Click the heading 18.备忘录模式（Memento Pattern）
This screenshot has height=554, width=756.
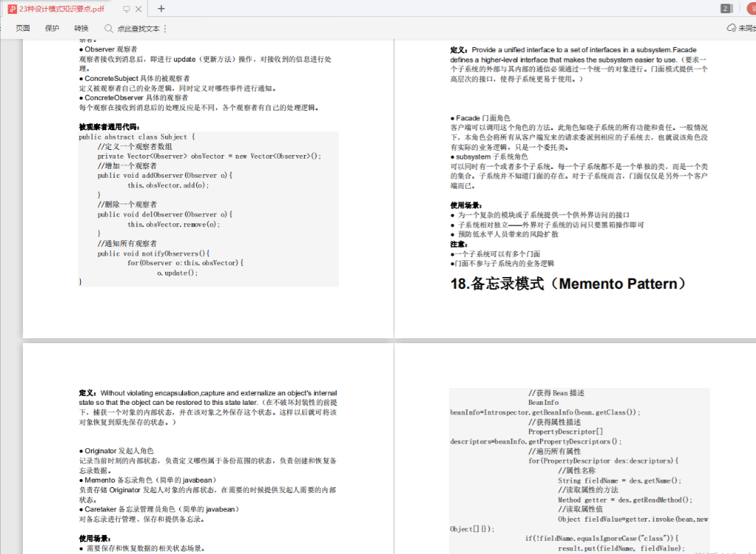pyautogui.click(x=568, y=284)
